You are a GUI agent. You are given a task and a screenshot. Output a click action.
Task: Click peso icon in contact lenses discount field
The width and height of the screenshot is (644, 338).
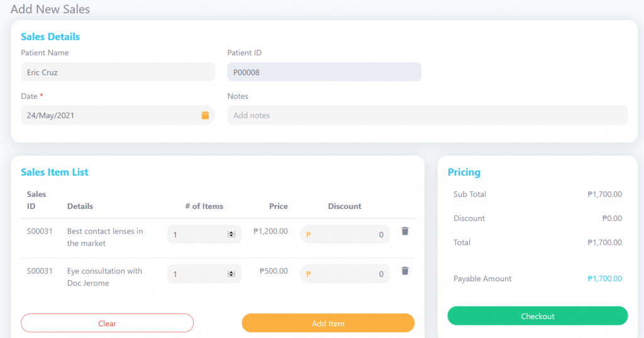308,234
